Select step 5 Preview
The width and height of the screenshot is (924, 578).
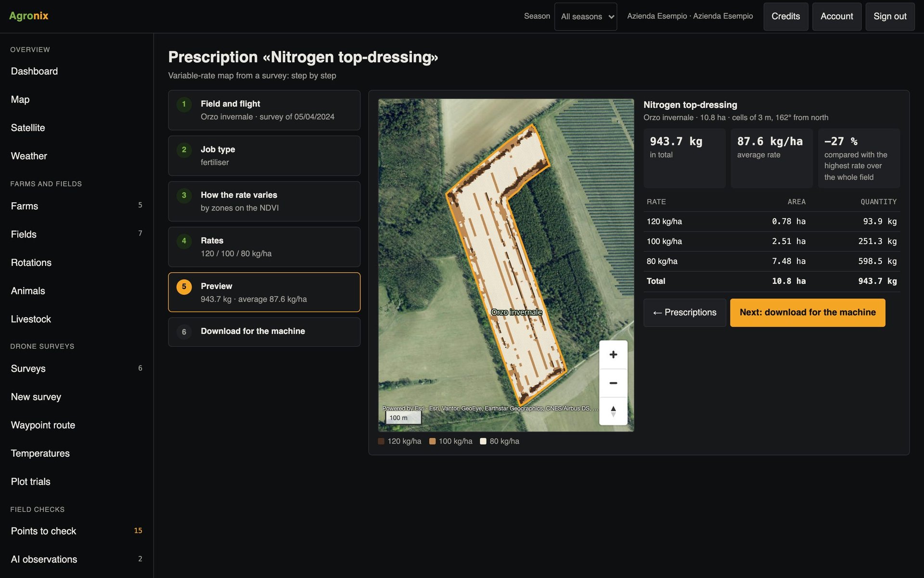[x=264, y=292]
